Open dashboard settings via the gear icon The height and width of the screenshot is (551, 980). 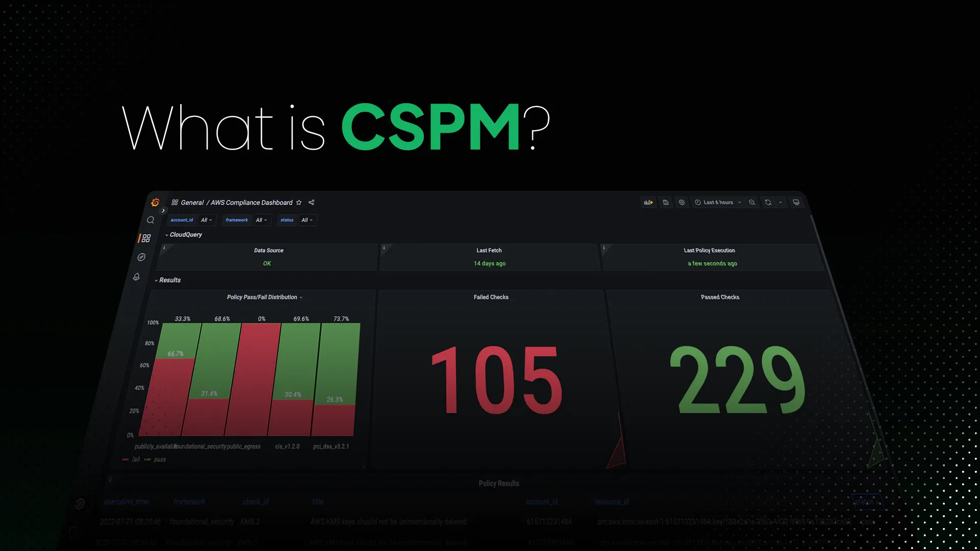pos(682,203)
